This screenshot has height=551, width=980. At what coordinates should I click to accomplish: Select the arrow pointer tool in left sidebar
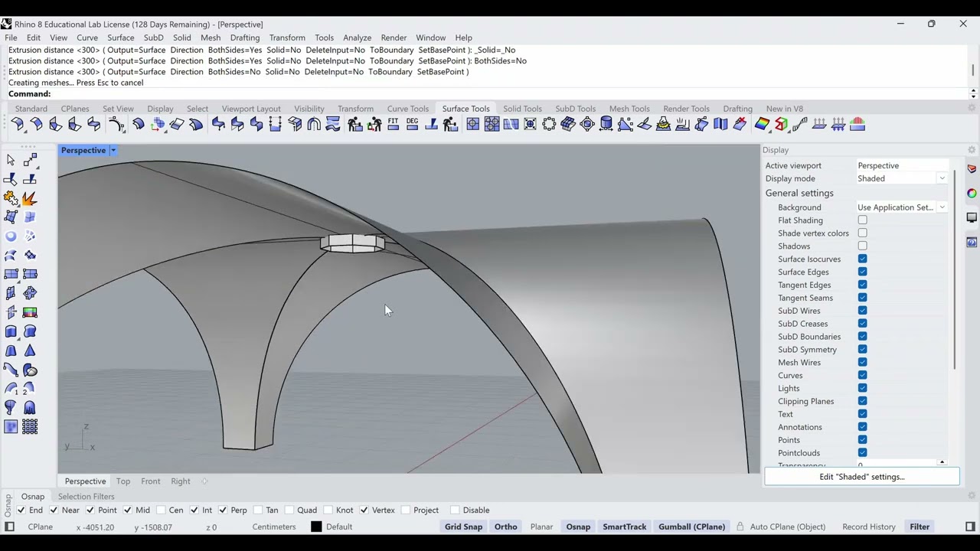point(11,160)
